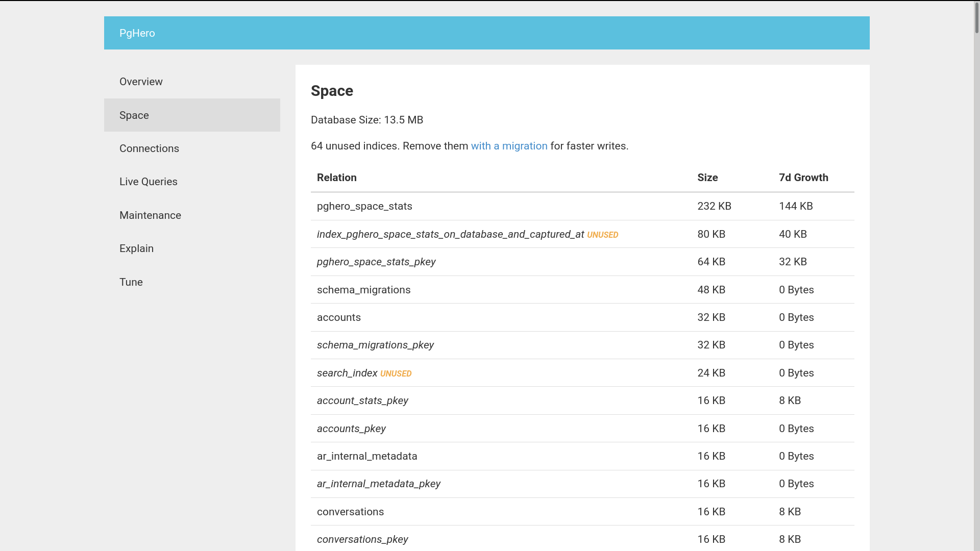This screenshot has height=551, width=980.
Task: Click the PgHero header logo link
Action: pyautogui.click(x=137, y=33)
